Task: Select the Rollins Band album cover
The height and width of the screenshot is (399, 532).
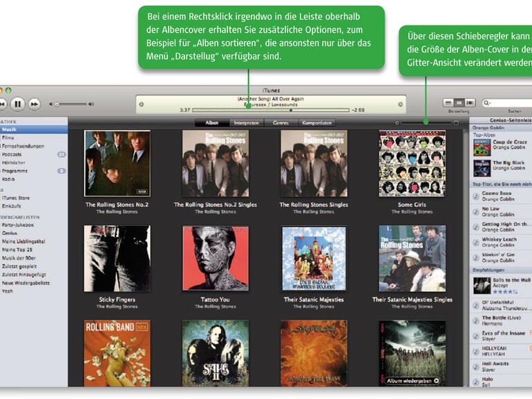Action: coord(117,353)
